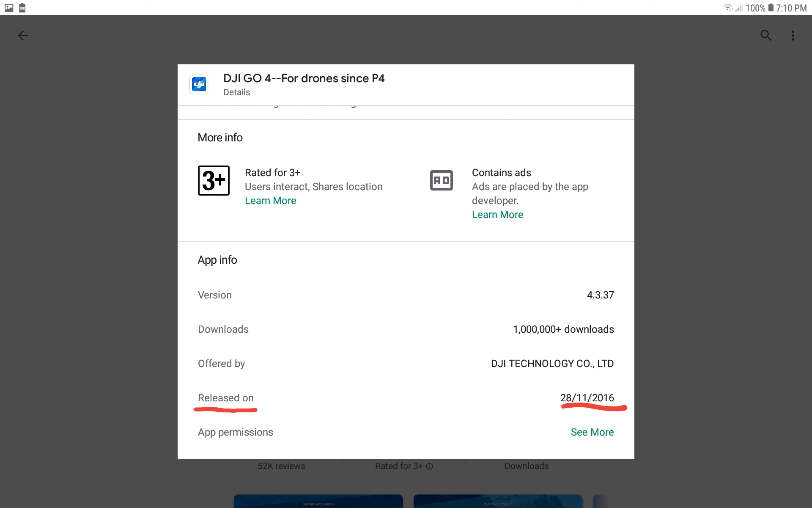Click the Downloads row label in App info
The image size is (812, 508).
click(223, 329)
